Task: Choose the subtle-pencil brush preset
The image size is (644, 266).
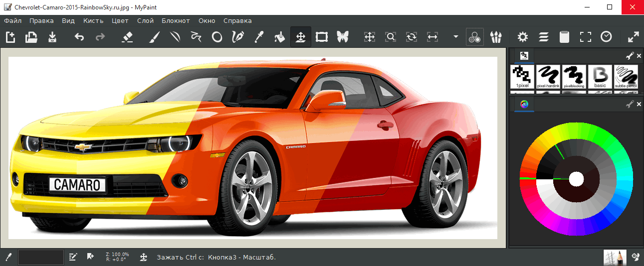Action: 626,77
